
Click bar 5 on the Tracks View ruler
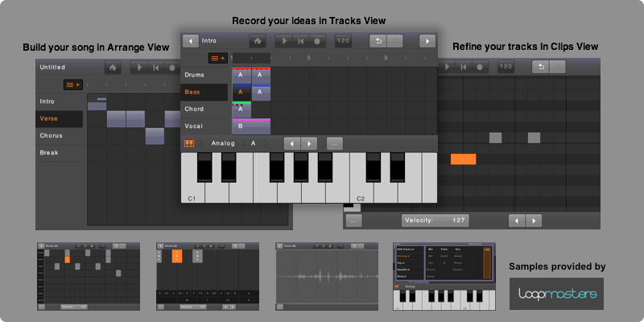pos(309,58)
